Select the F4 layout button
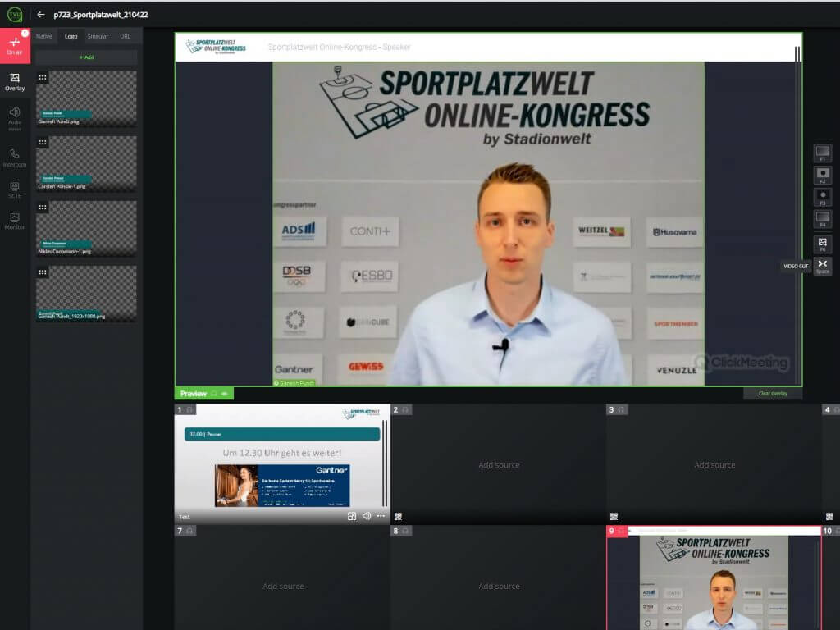Screen dimensions: 840x630 (823, 219)
